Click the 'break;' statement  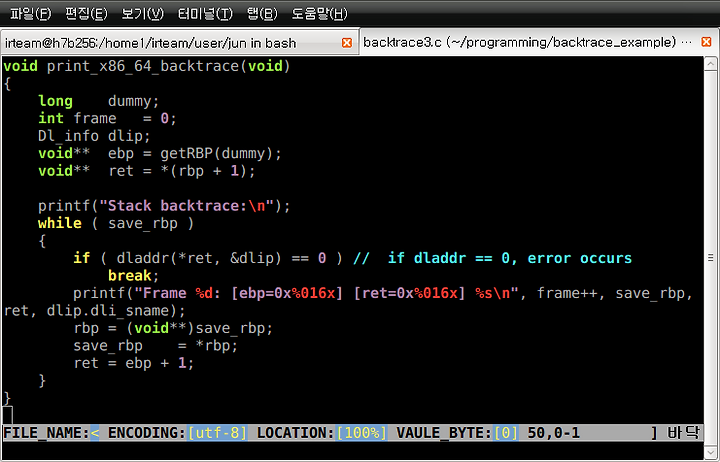tap(134, 276)
